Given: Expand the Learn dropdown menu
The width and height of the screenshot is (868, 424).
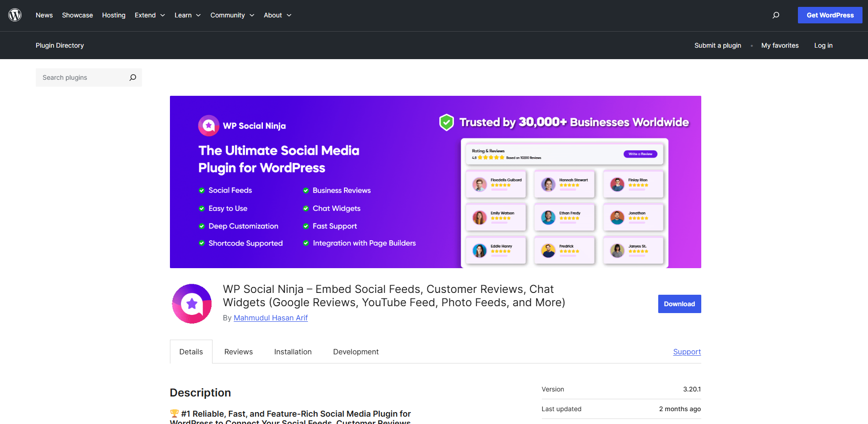Looking at the screenshot, I should pyautogui.click(x=187, y=15).
